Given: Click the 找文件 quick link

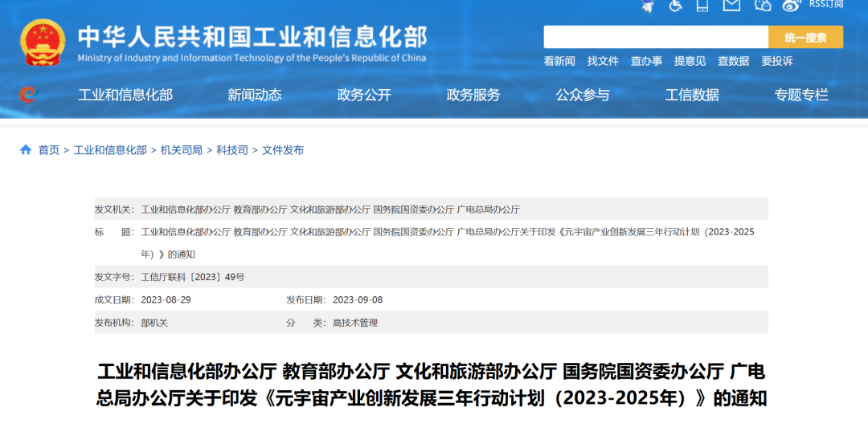Looking at the screenshot, I should click(603, 61).
